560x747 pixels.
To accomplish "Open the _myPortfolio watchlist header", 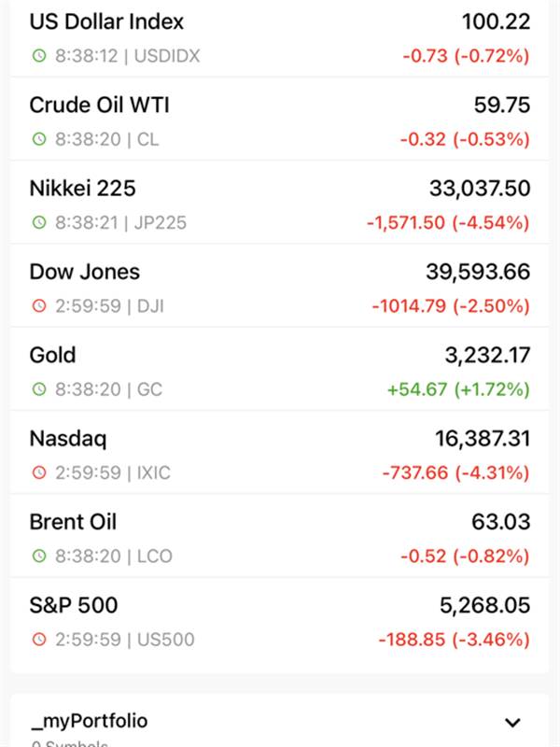I will (280, 720).
